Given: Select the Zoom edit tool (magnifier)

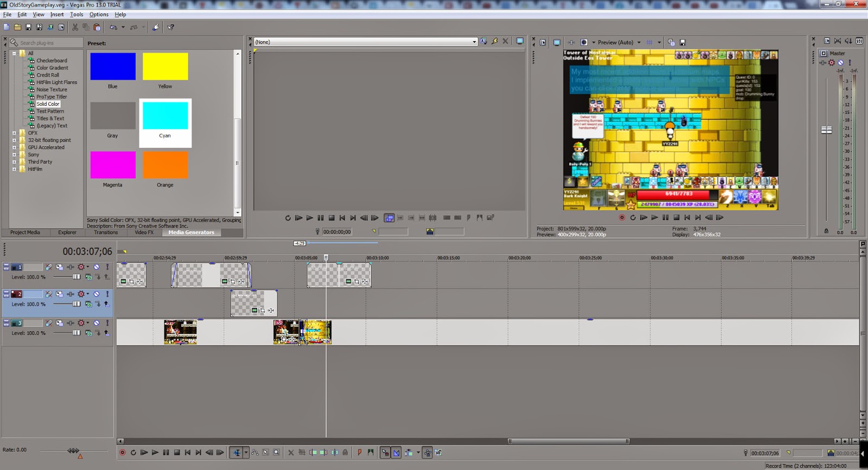Looking at the screenshot, I should click(277, 453).
